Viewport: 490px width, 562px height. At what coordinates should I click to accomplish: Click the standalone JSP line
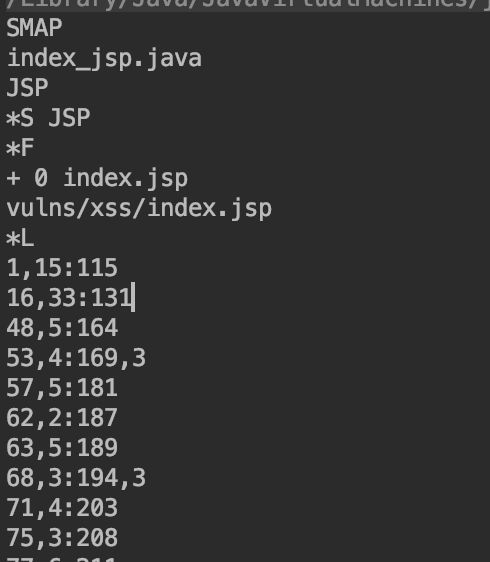coord(27,88)
